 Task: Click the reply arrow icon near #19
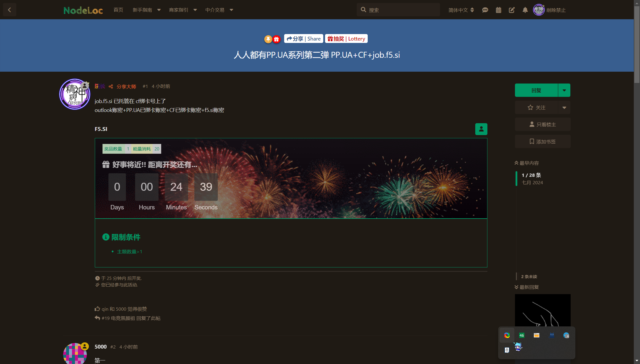(x=97, y=318)
